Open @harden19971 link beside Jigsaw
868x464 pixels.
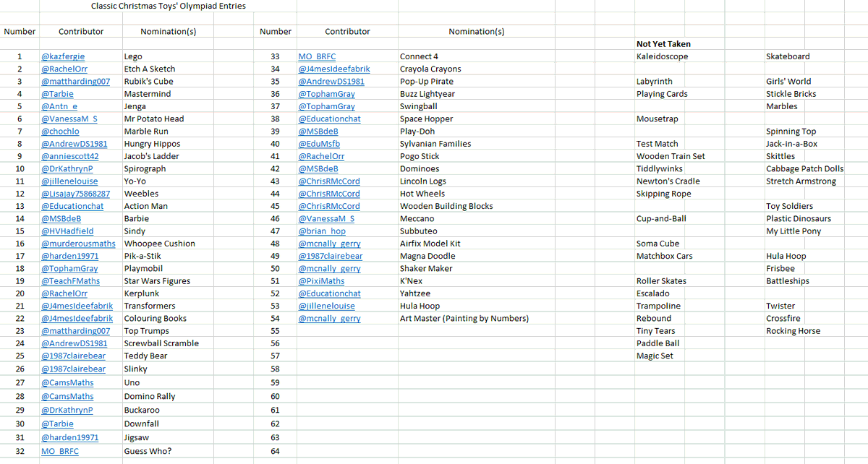pyautogui.click(x=70, y=437)
